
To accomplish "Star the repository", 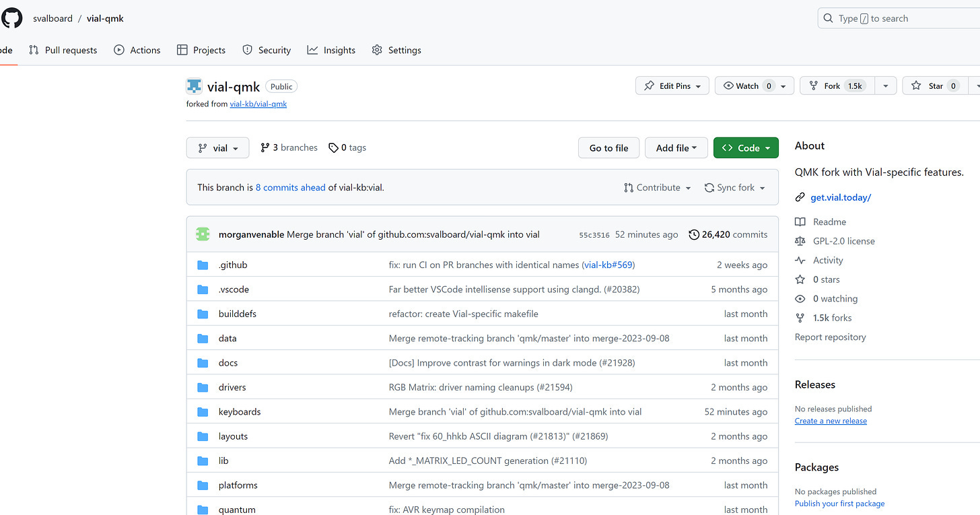I will point(936,86).
